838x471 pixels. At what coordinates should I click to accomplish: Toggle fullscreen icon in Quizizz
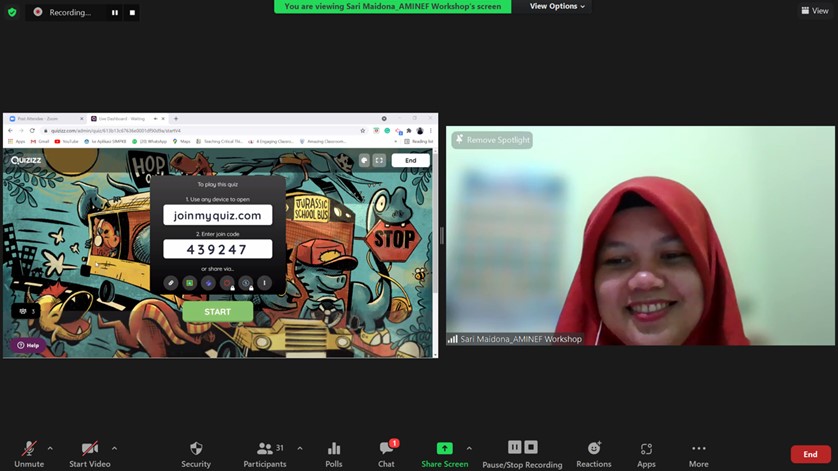379,160
